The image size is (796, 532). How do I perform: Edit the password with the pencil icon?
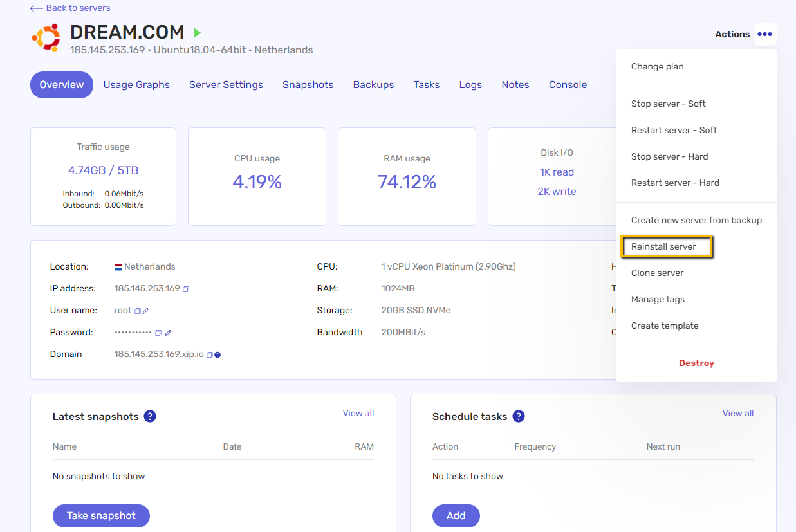(168, 333)
